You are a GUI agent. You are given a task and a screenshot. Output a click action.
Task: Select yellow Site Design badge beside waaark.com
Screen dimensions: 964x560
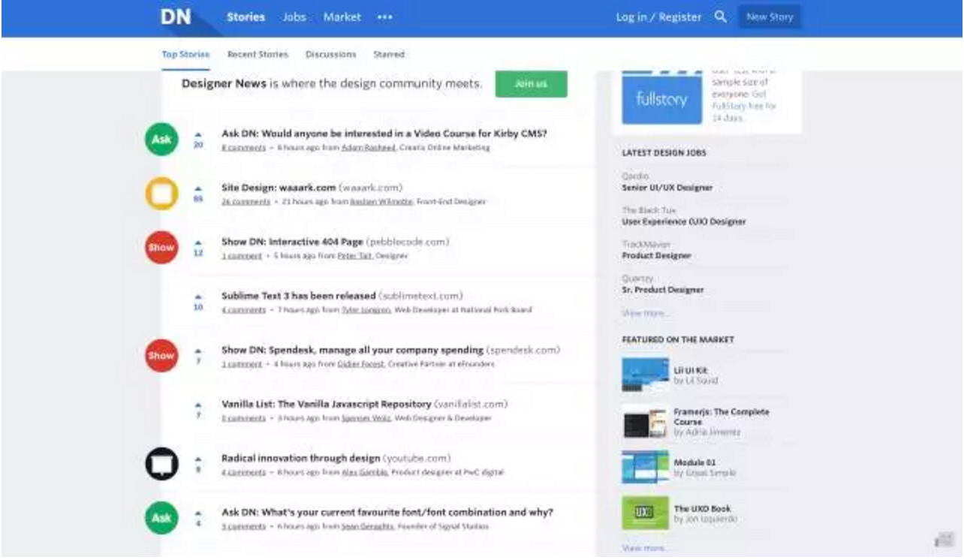coord(161,194)
